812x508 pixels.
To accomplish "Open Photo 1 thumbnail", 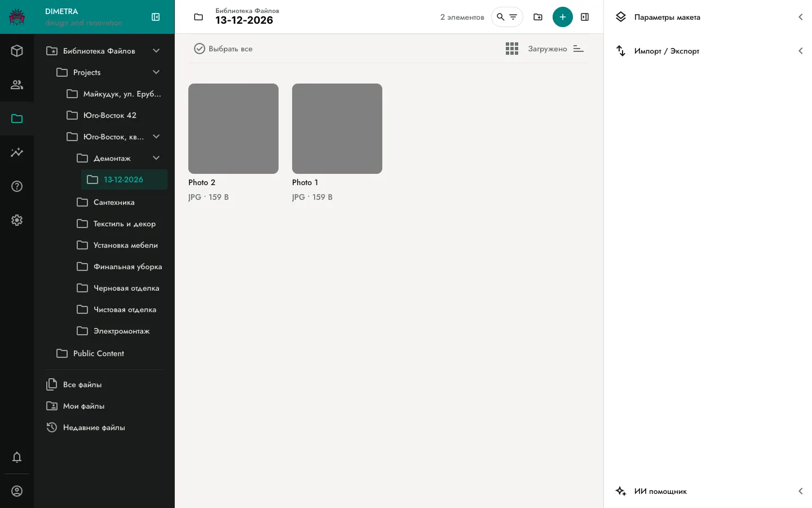I will click(337, 129).
